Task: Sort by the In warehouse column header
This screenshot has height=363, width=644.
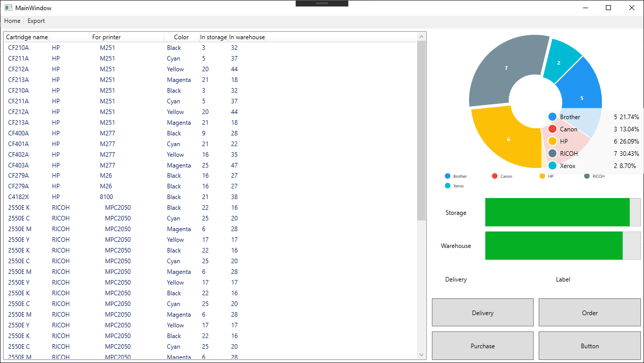Action: 247,37
